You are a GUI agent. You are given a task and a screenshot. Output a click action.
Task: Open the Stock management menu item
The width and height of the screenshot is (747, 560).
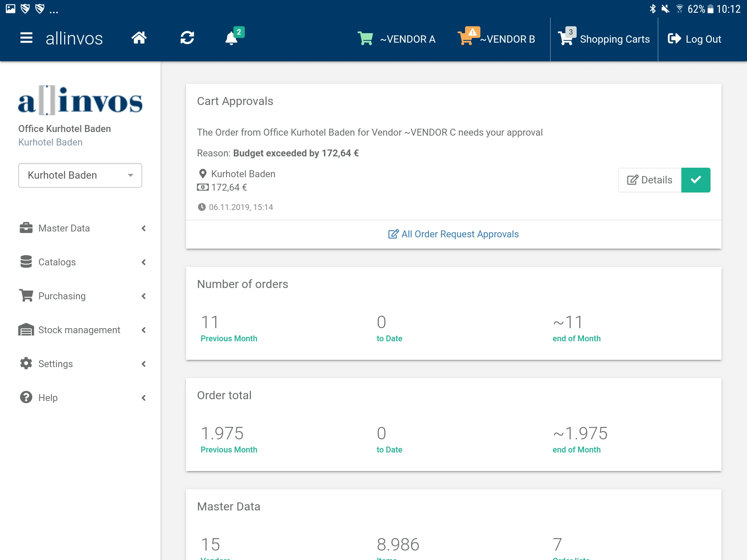point(80,330)
